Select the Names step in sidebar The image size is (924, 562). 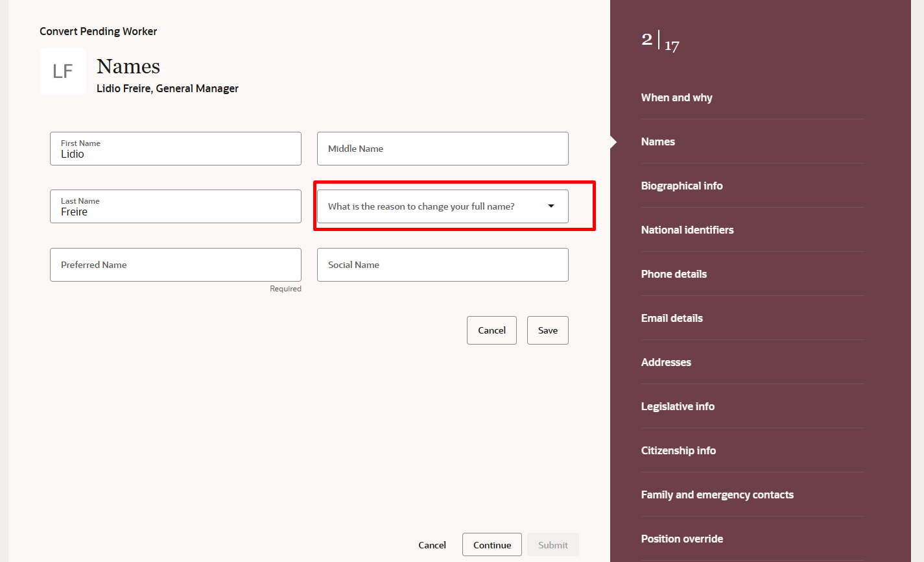tap(658, 141)
